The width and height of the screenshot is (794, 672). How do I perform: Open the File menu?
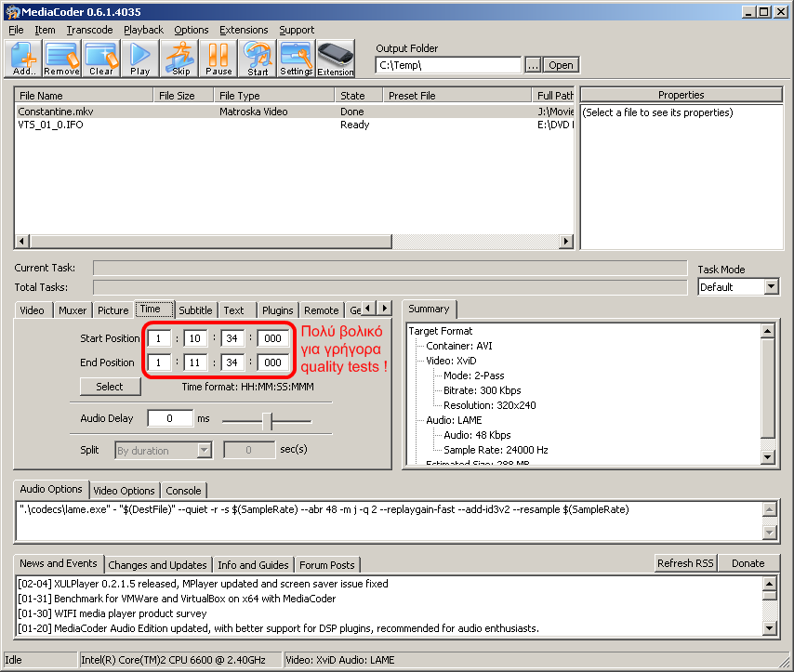point(16,30)
